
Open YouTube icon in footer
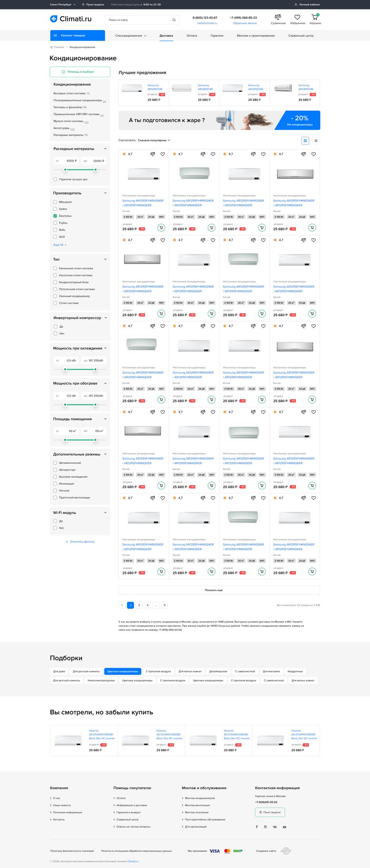pos(285,827)
